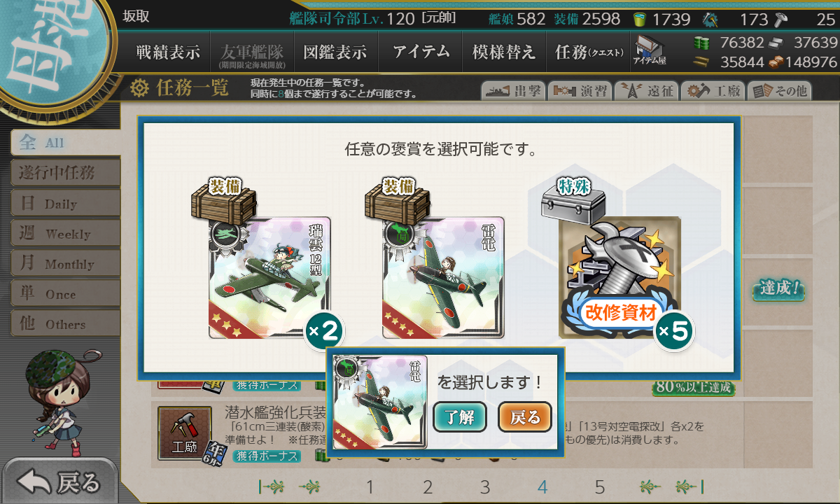
Task: Click the back arrow 戻る button at bottom left
Action: point(59,482)
